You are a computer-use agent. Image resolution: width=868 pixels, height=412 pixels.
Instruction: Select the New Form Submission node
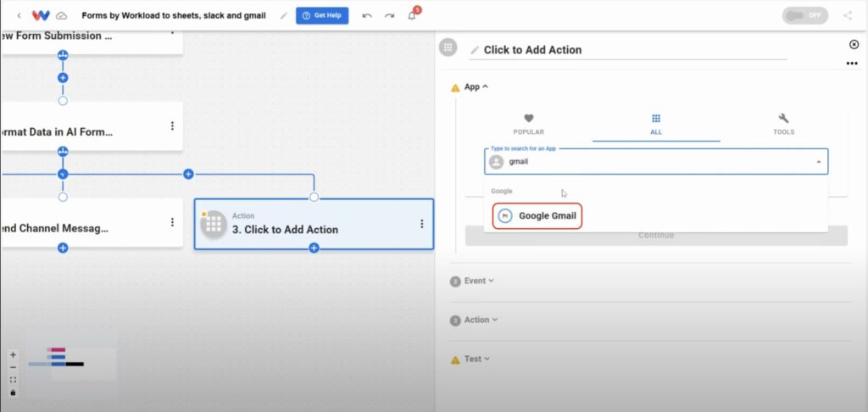point(92,42)
